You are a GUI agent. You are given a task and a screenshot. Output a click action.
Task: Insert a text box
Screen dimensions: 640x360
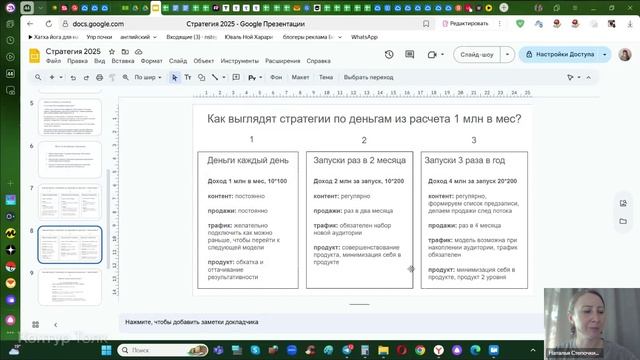(188, 77)
